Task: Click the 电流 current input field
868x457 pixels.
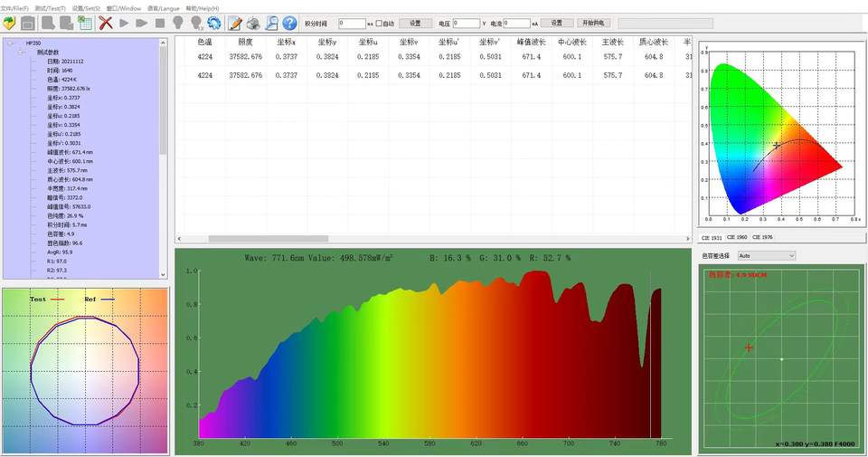Action: [516, 24]
